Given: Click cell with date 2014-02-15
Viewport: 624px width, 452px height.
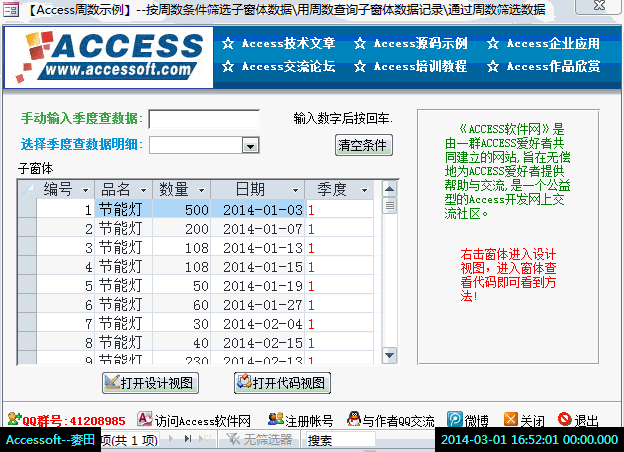Looking at the screenshot, I should [x=258, y=342].
